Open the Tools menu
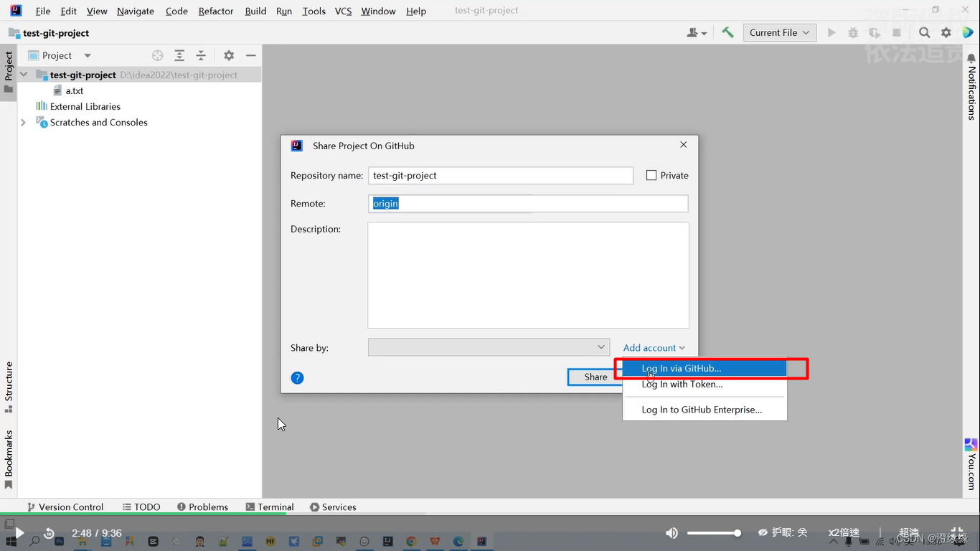 [314, 11]
